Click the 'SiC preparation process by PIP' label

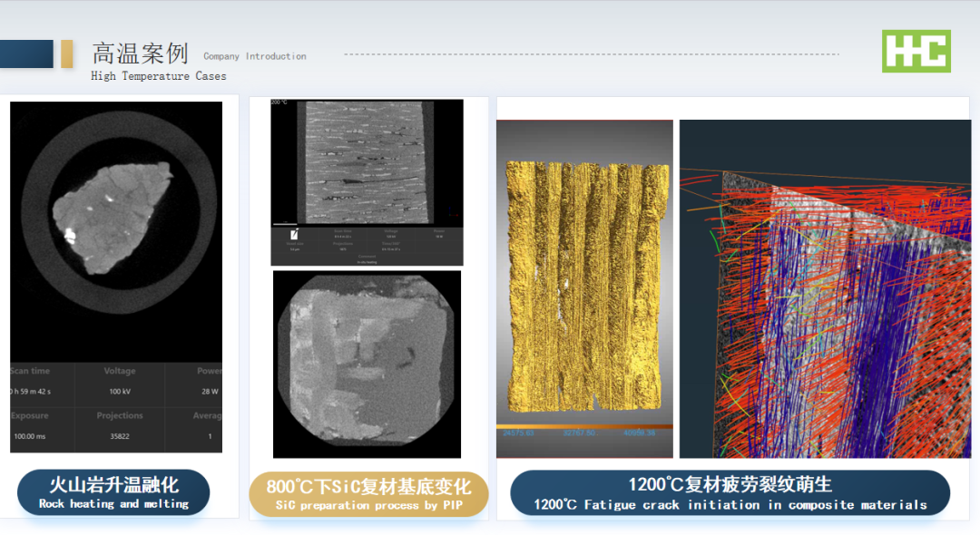coord(368,494)
